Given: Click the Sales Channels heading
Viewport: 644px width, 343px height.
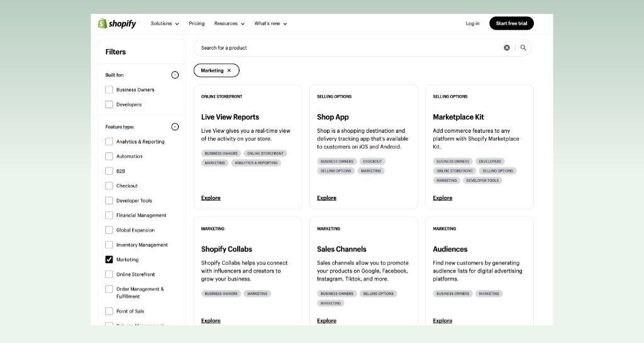Looking at the screenshot, I should click(x=341, y=249).
